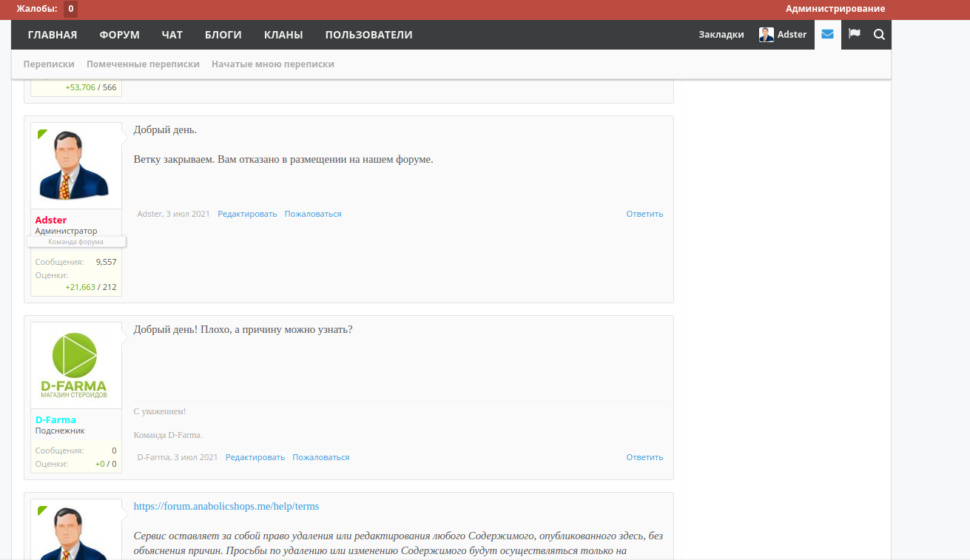Open the ЧАТ page
This screenshot has width=970, height=560.
click(172, 35)
